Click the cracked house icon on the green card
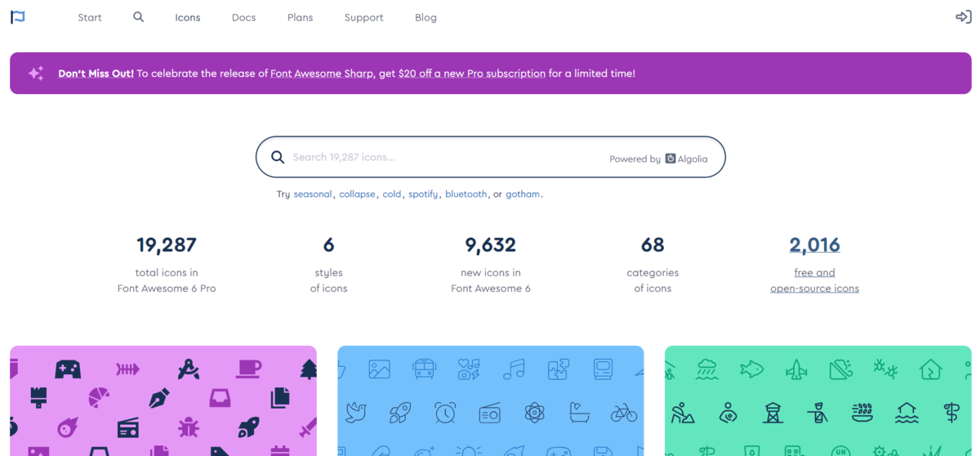This screenshot has height=456, width=980. coord(931,369)
